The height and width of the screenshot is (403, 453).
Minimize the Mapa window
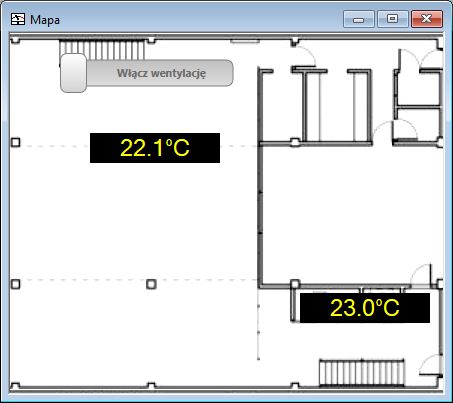359,19
